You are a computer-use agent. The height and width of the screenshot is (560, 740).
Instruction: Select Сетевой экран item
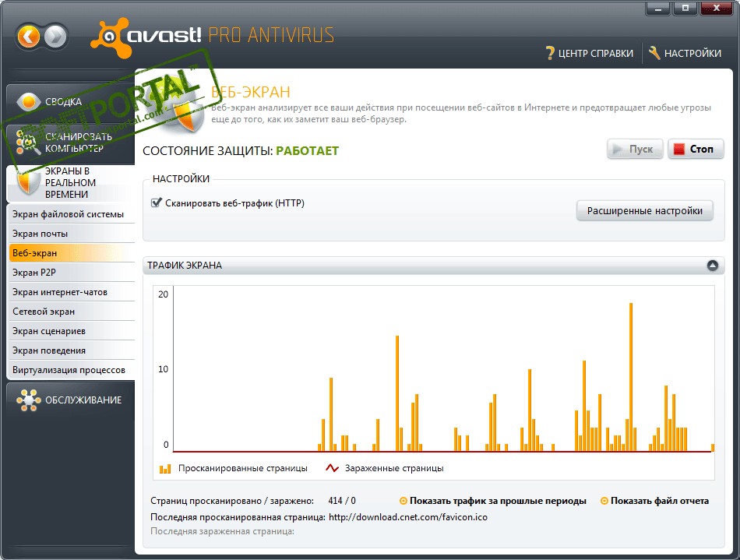coord(72,312)
